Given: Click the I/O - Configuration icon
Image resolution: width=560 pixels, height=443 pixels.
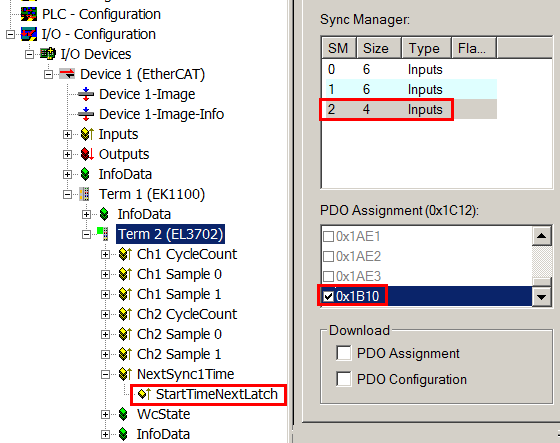Looking at the screenshot, I should [29, 34].
